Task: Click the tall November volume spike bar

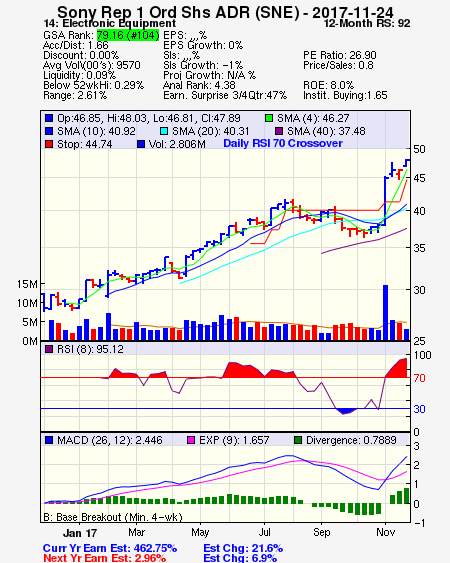Action: (385, 312)
